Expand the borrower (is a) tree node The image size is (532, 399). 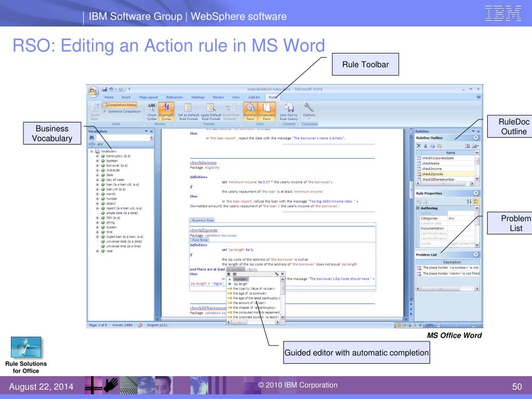97,166
